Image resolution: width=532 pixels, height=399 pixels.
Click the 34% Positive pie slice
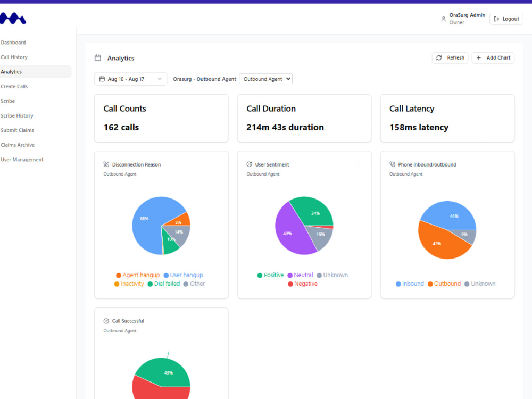(x=314, y=212)
